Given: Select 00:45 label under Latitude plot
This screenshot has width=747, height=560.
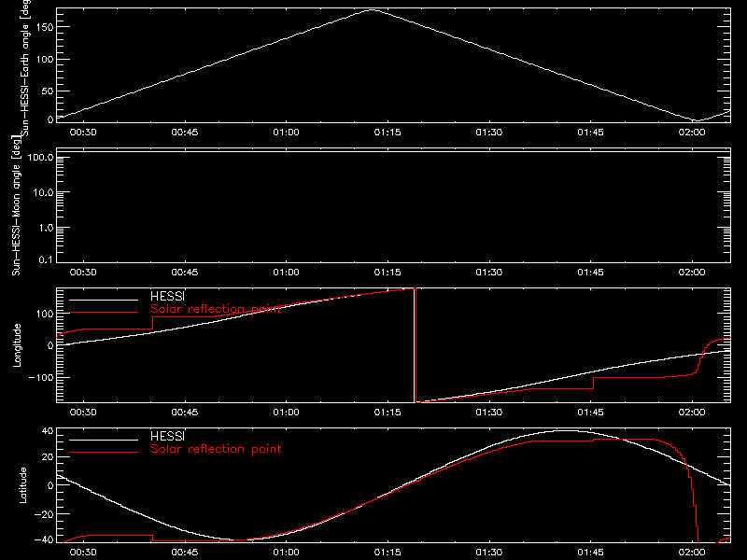Looking at the screenshot, I should tap(184, 552).
